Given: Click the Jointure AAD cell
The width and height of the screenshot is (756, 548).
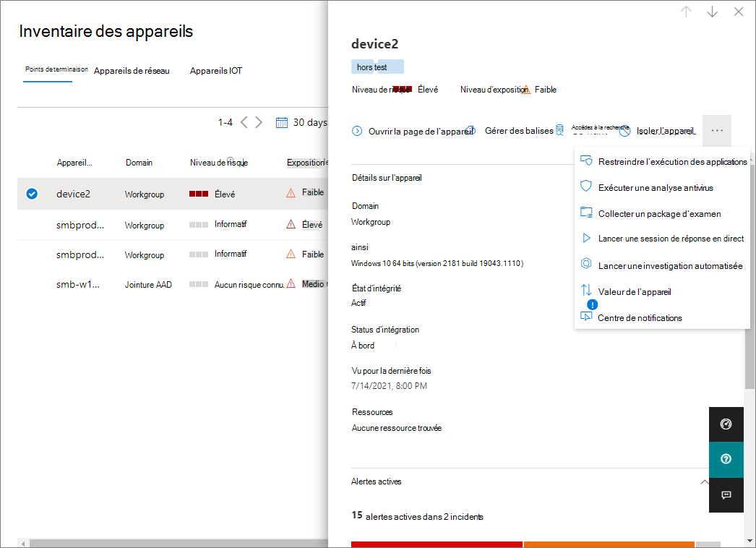Looking at the screenshot, I should 148,285.
